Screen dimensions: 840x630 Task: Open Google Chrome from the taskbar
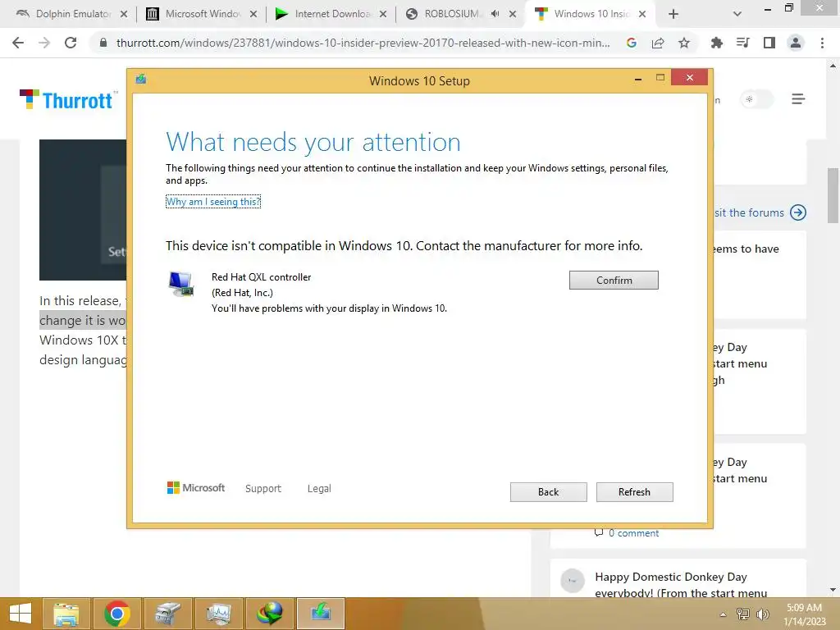tap(116, 614)
